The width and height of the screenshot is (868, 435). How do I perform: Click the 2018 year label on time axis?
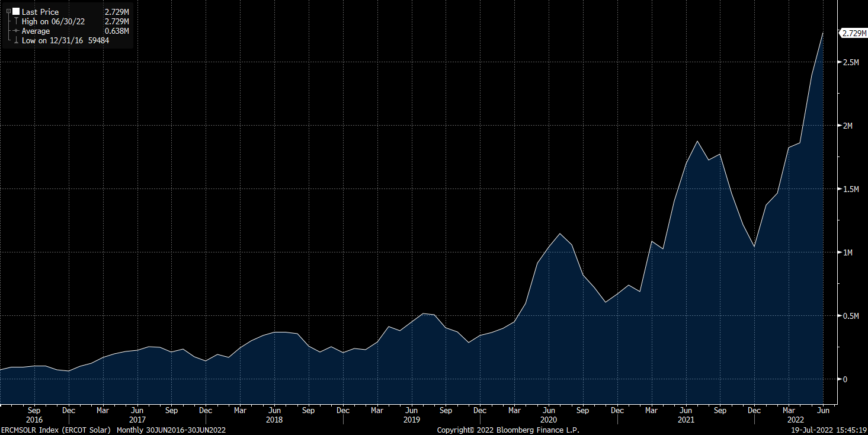[274, 420]
